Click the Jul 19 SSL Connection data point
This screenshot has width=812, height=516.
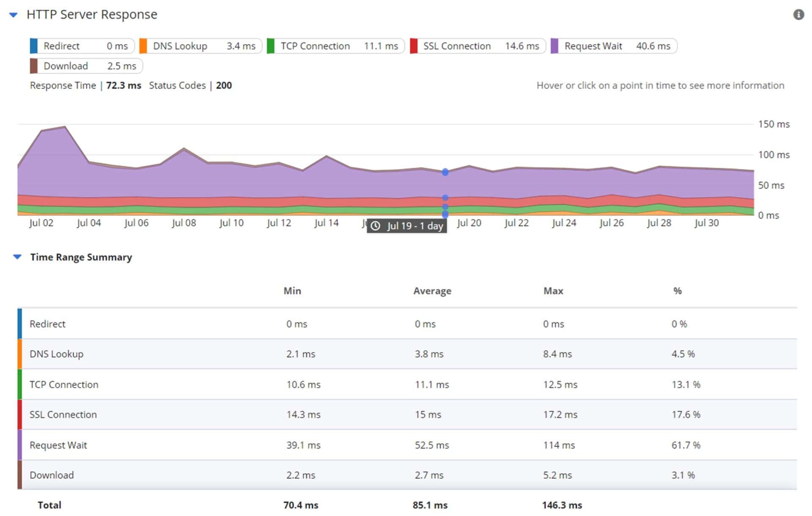pyautogui.click(x=445, y=198)
